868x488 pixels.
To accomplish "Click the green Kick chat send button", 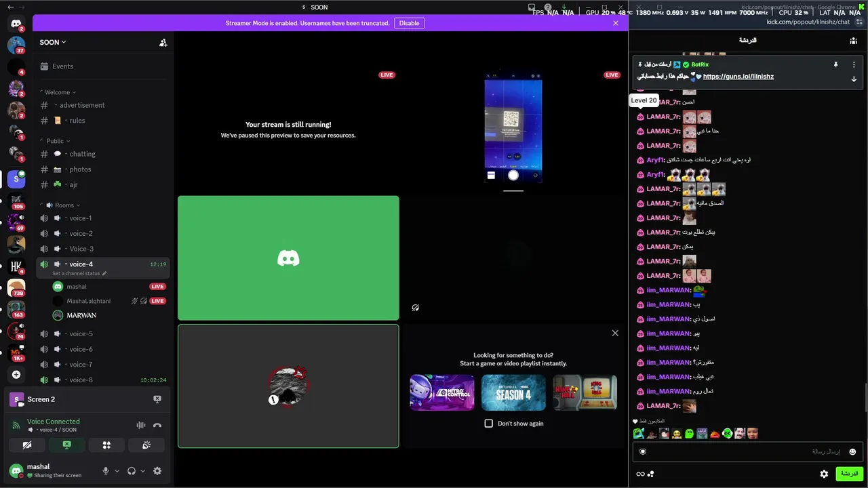I will [x=848, y=474].
